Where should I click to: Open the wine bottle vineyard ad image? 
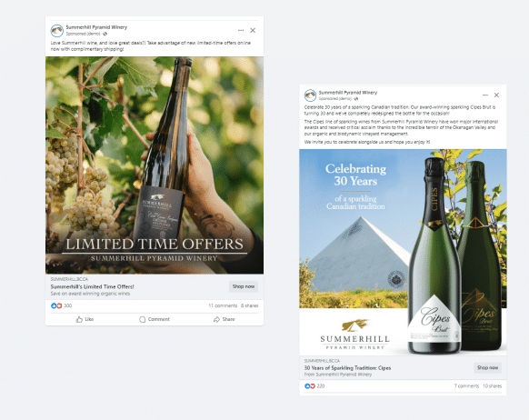pos(155,165)
